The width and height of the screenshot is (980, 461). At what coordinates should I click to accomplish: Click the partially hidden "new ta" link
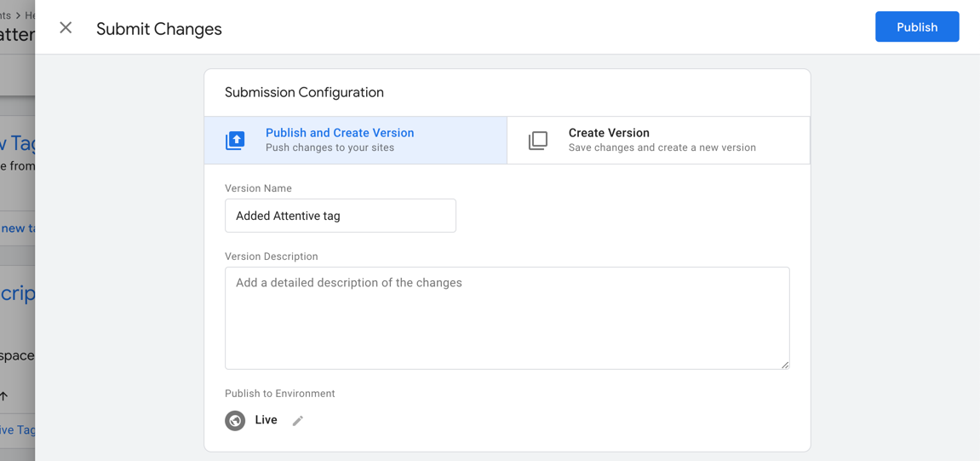click(x=17, y=228)
